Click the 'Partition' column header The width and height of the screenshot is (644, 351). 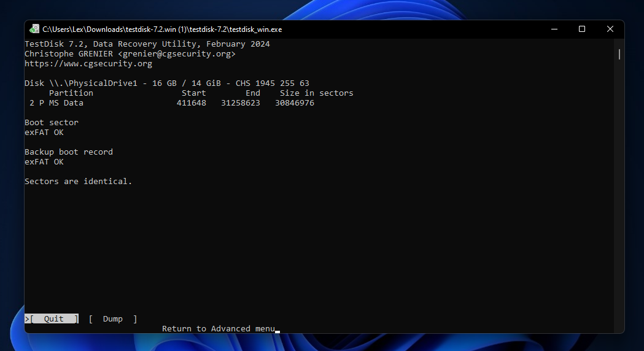point(71,93)
